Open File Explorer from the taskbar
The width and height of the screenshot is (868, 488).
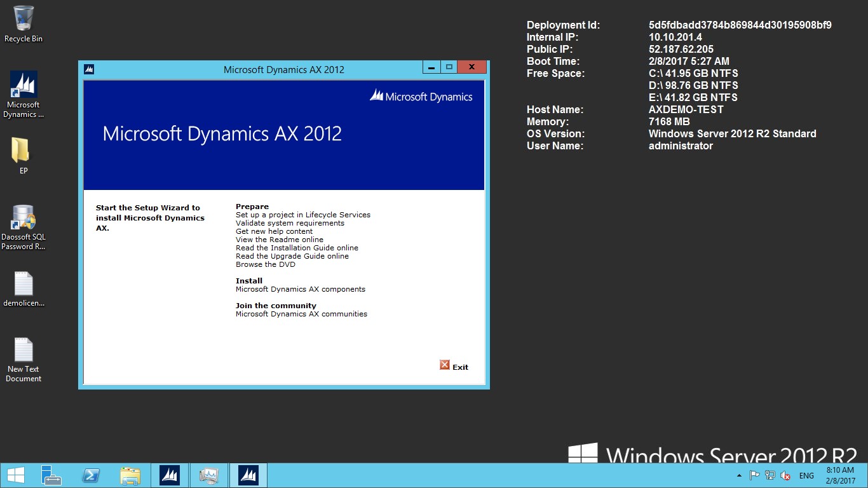130,475
